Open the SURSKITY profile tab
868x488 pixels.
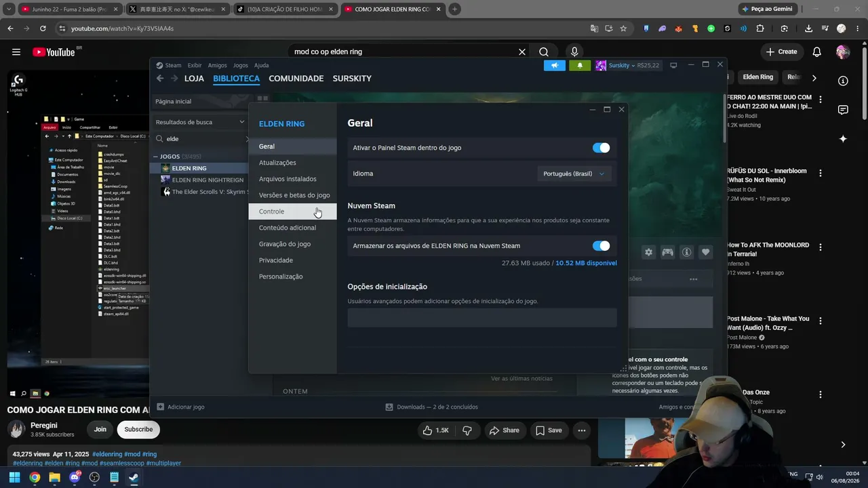(352, 79)
